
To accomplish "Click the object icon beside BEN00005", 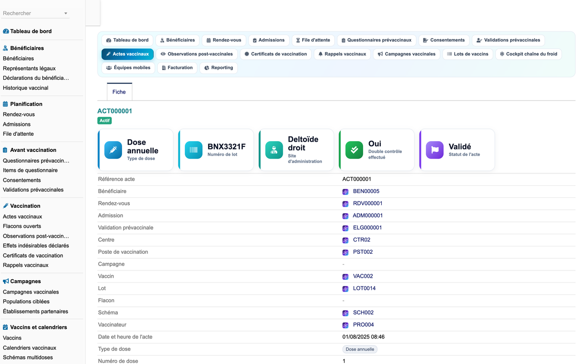I will pyautogui.click(x=345, y=192).
